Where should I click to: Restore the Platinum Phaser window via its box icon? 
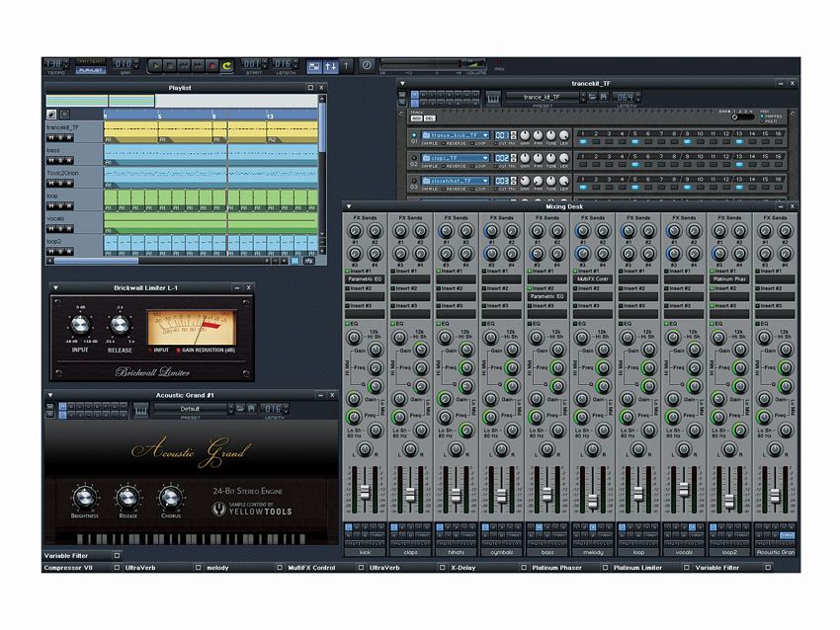(606, 568)
